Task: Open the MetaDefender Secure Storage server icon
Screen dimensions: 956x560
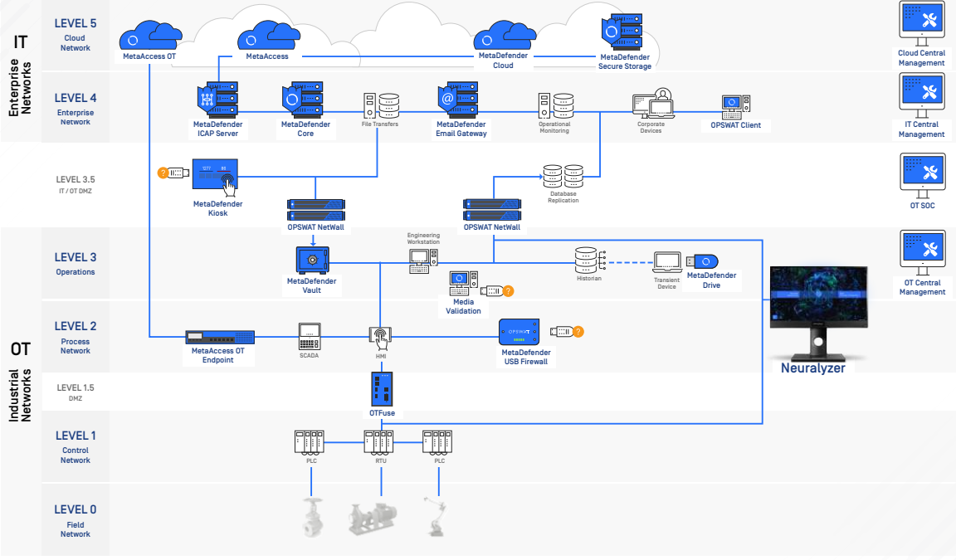Action: [622, 32]
